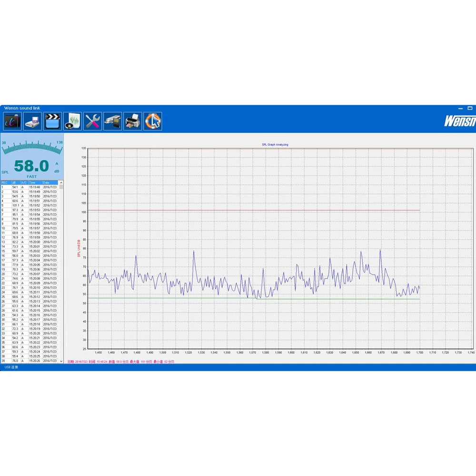The width and height of the screenshot is (476, 476).
Task: Select record 6 with 97.3 dB
Action: click(x=30, y=210)
